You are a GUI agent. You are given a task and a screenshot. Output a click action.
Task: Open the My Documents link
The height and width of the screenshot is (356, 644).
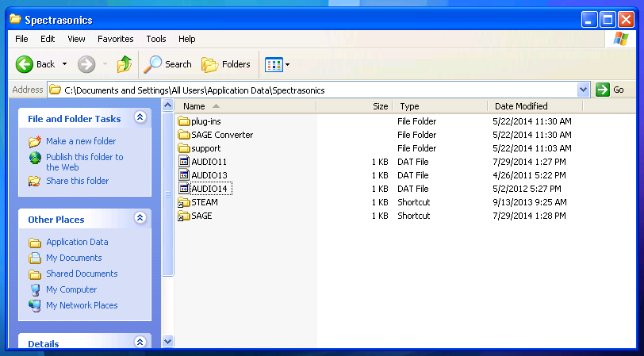click(x=74, y=258)
